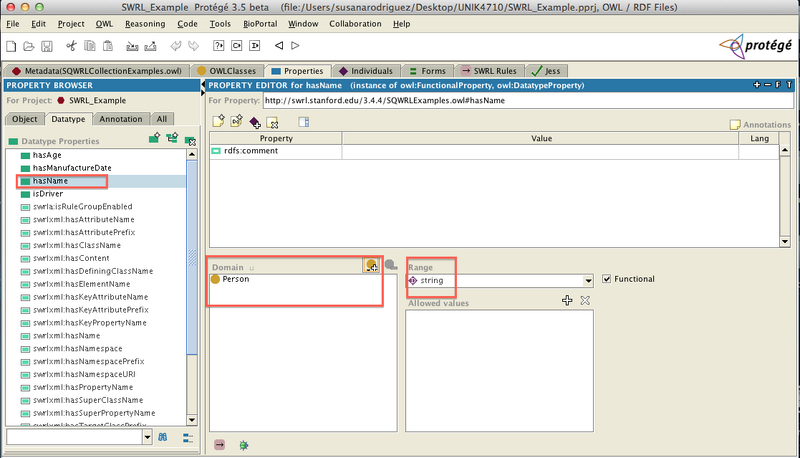
Task: Click the Create new annotation value icon
Action: coord(218,121)
